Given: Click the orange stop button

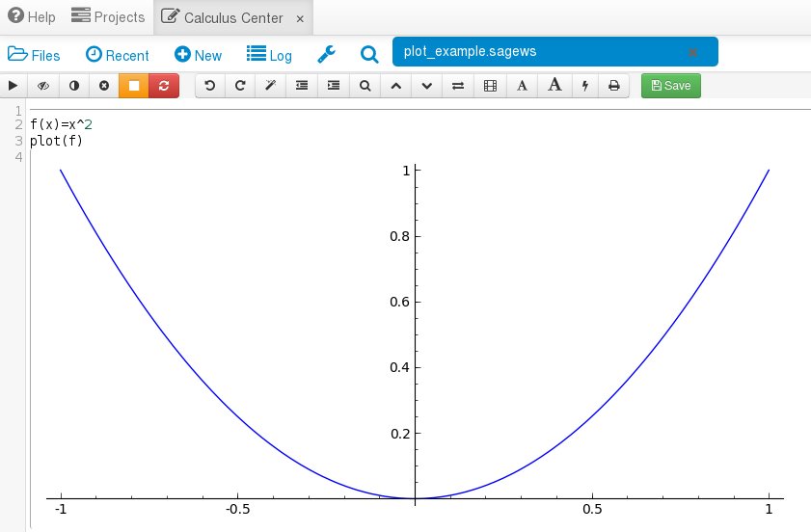Looking at the screenshot, I should [x=134, y=86].
